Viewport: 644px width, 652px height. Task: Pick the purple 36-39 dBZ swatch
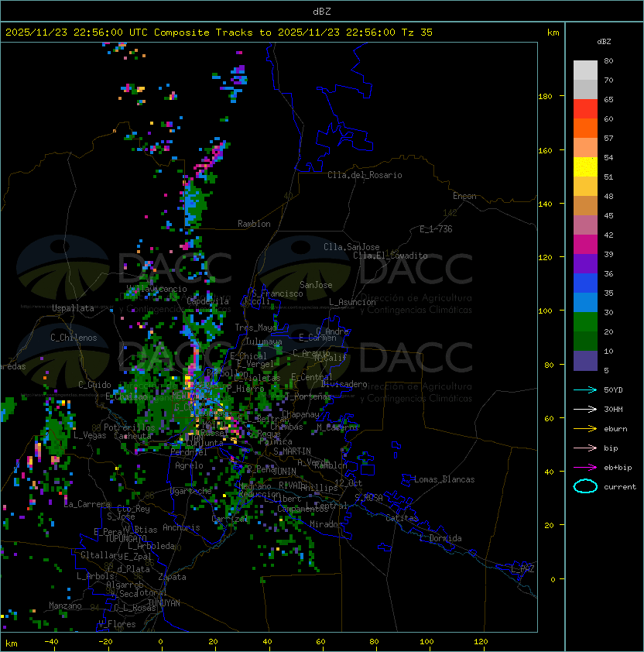(x=585, y=263)
